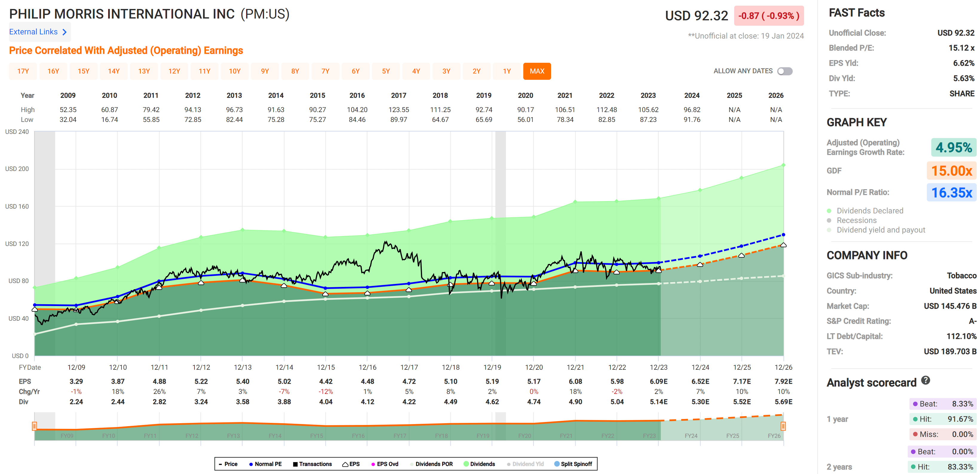
Task: Select the 5Y timeframe tab
Action: pos(386,71)
